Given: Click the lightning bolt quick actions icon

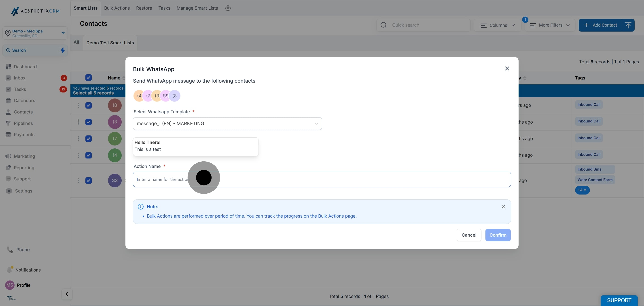Looking at the screenshot, I should point(63,50).
